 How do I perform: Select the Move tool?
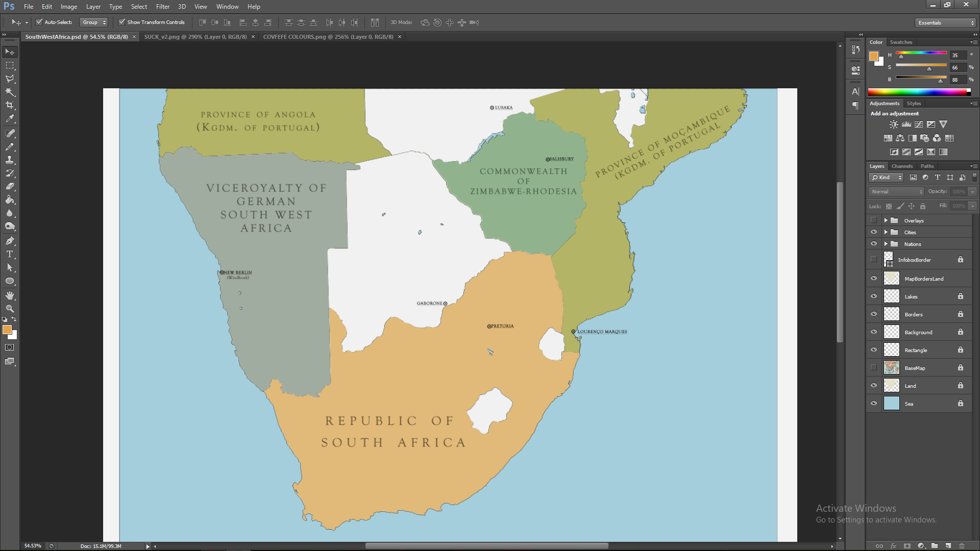[x=10, y=52]
